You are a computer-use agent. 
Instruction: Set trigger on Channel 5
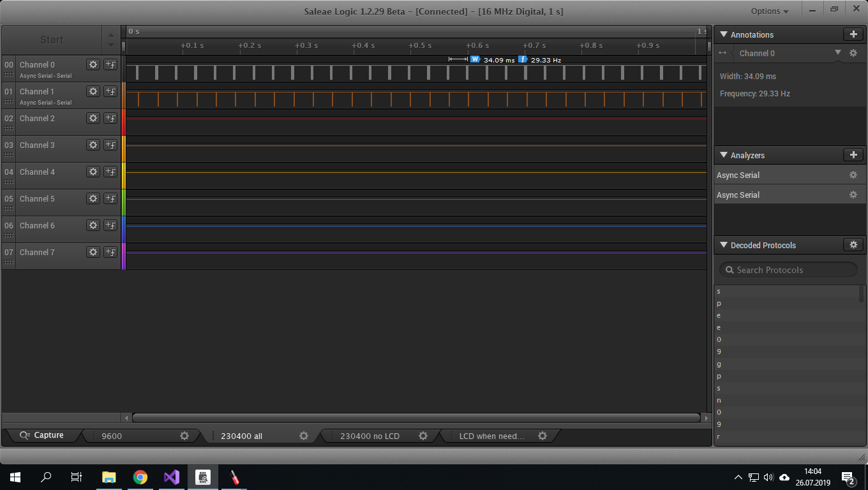(110, 198)
